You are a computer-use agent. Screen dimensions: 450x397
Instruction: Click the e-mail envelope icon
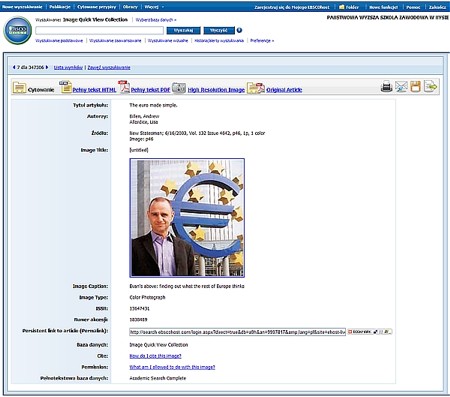click(x=401, y=87)
